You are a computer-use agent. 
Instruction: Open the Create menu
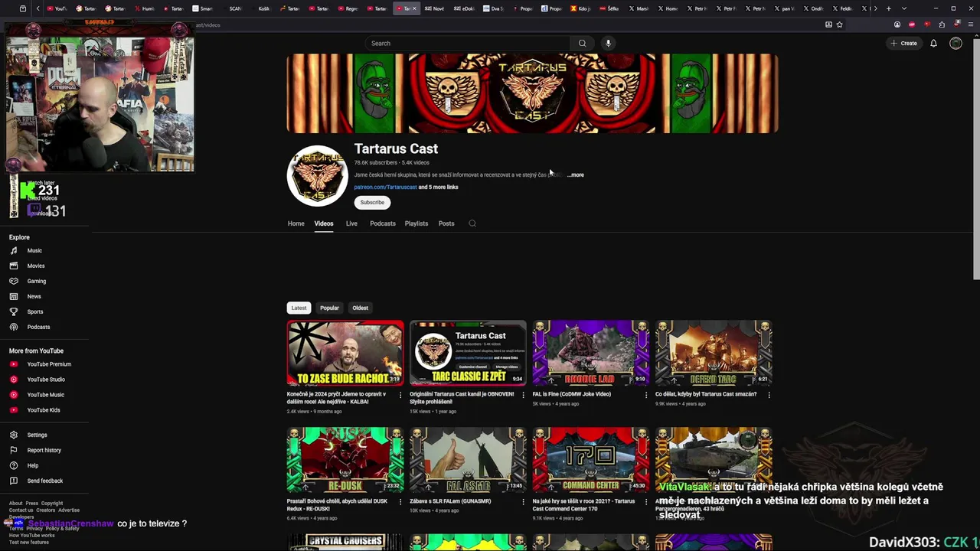[903, 43]
